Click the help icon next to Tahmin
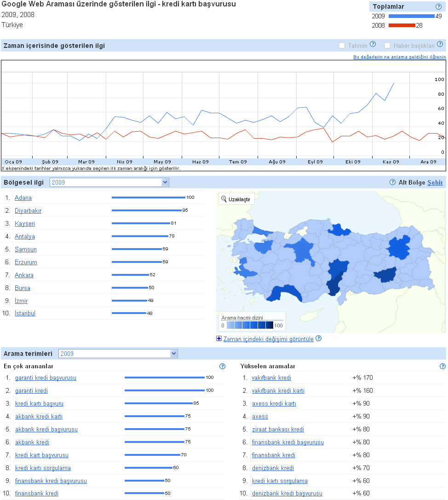448x500 pixels. coord(373,44)
